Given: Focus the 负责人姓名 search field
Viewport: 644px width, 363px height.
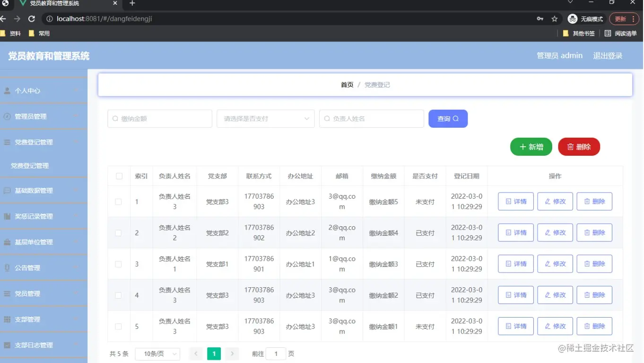Looking at the screenshot, I should [372, 119].
